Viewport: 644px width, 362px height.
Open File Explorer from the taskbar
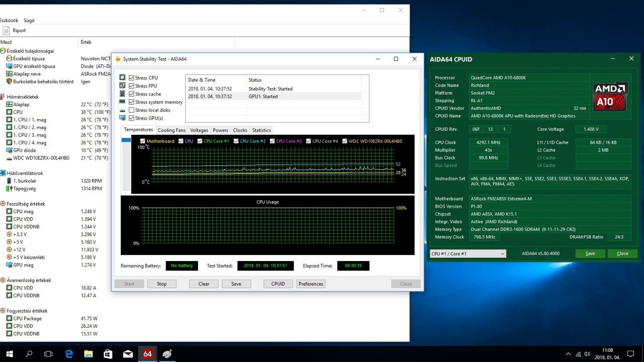pyautogui.click(x=88, y=354)
